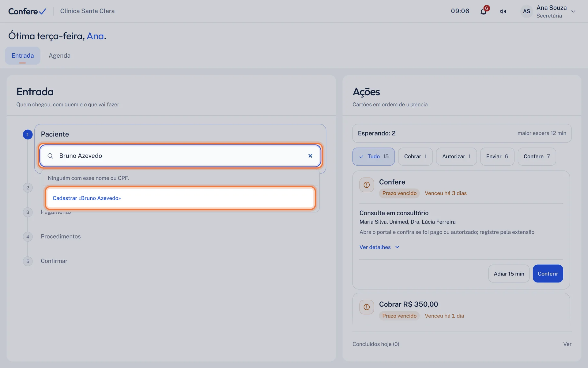Click Clínica Santa Clara name
This screenshot has height=368, width=588.
(x=87, y=11)
